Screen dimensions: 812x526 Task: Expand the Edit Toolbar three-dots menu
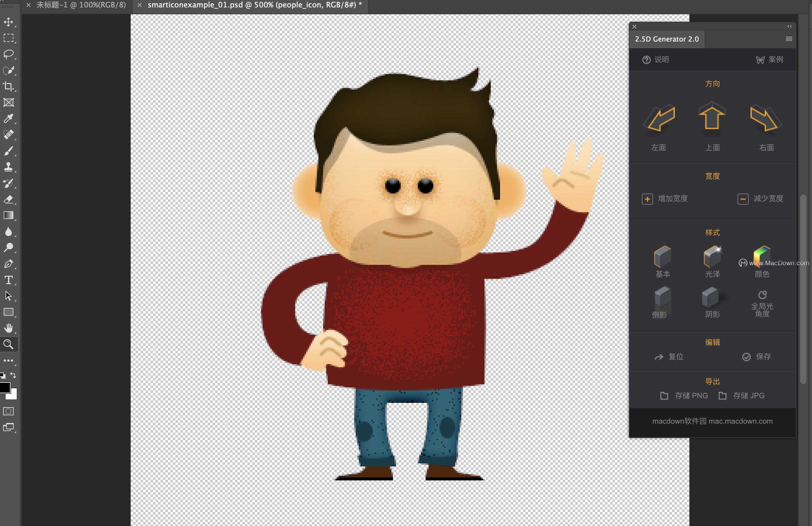click(8, 360)
